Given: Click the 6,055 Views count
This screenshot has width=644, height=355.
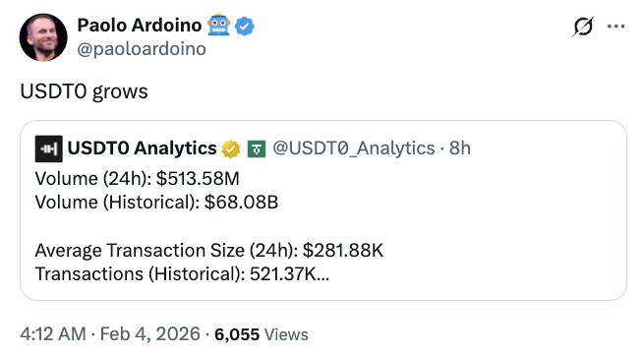Looking at the screenshot, I should coord(262,334).
